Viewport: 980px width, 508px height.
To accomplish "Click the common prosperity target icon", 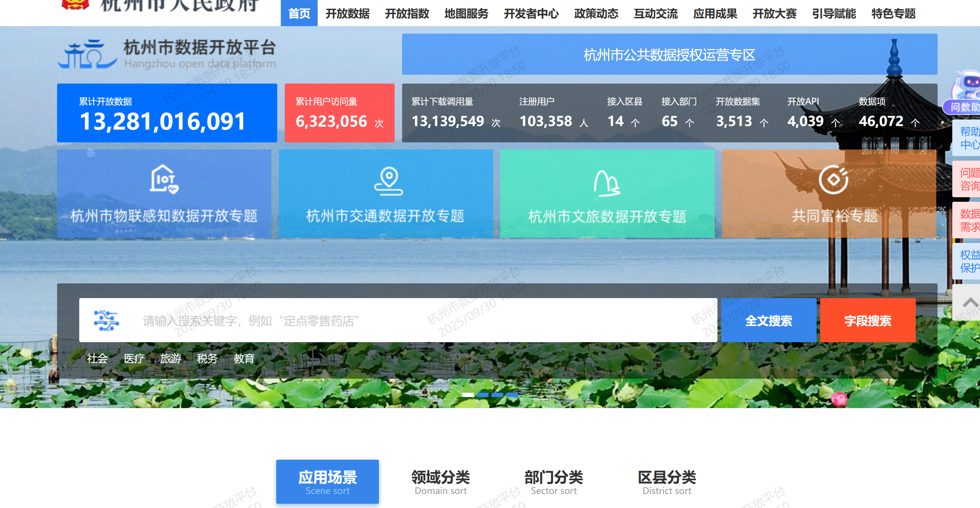I will [833, 179].
